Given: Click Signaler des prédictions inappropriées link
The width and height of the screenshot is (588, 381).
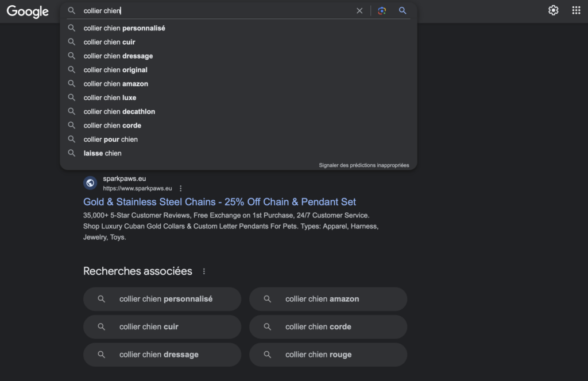Looking at the screenshot, I should [x=363, y=165].
